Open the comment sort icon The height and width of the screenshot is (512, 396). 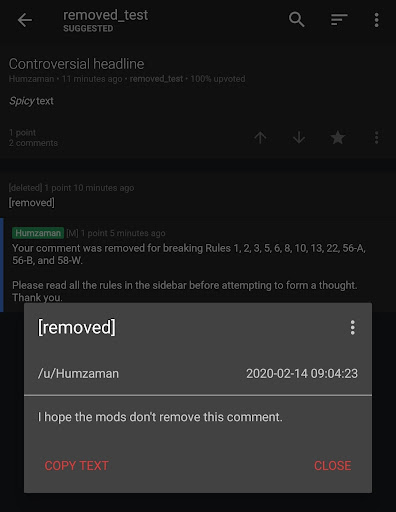pos(339,20)
